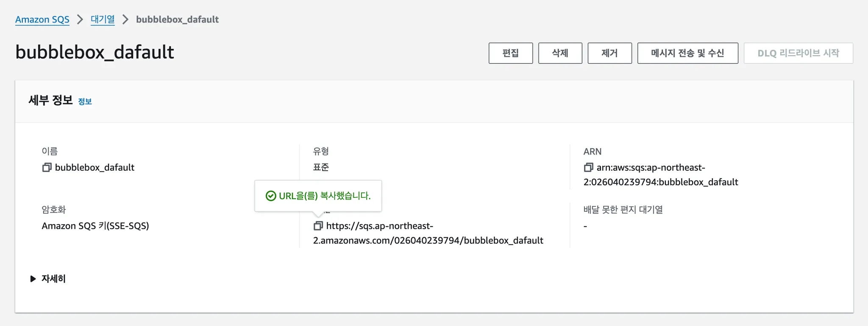Open 메시지 전송 및 수신

click(x=688, y=53)
